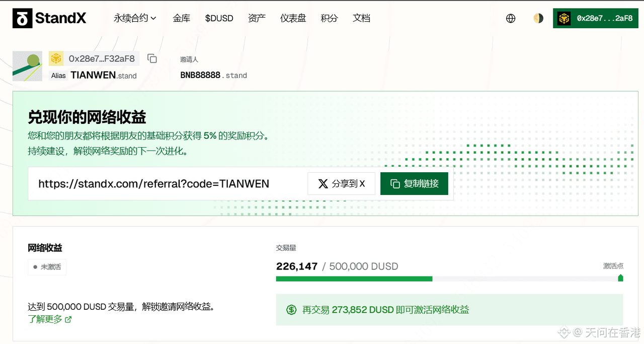Click the yellow BNB chain icon beside address
644x344 pixels.
[x=56, y=58]
